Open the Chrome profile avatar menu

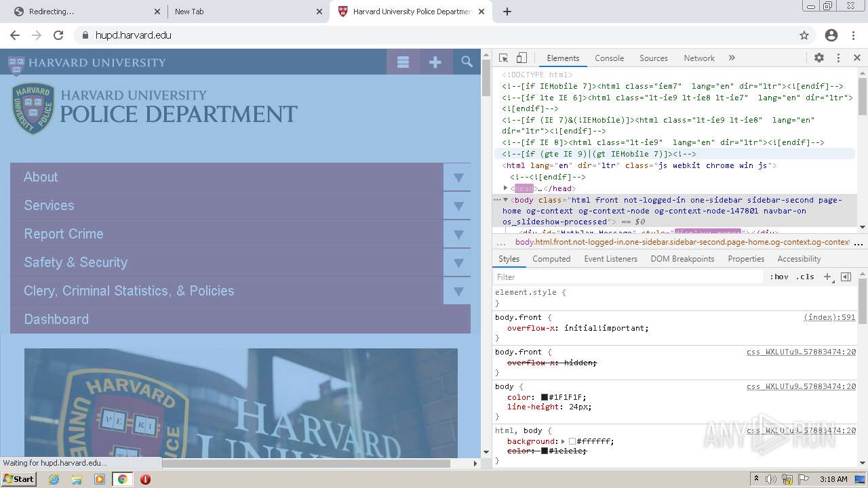click(831, 35)
